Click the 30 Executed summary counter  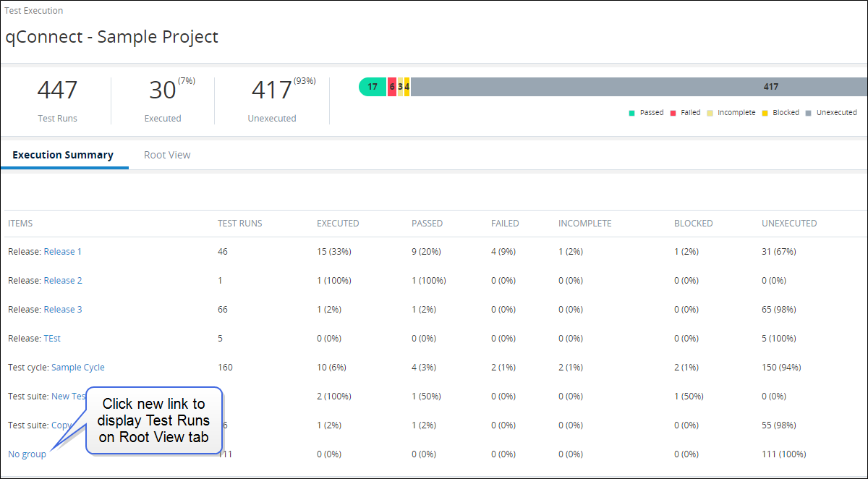(x=163, y=91)
